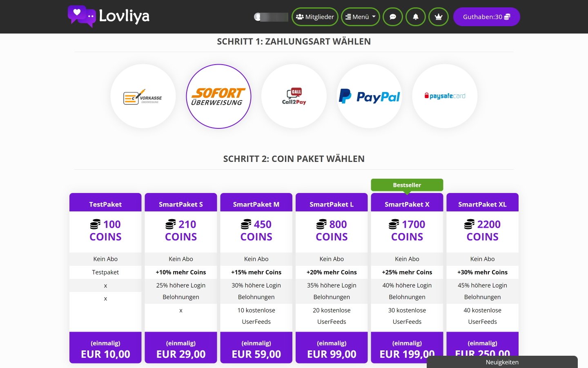Screen dimensions: 588x368
Task: Open the Neuigkeiten panel
Action: pyautogui.click(x=502, y=362)
